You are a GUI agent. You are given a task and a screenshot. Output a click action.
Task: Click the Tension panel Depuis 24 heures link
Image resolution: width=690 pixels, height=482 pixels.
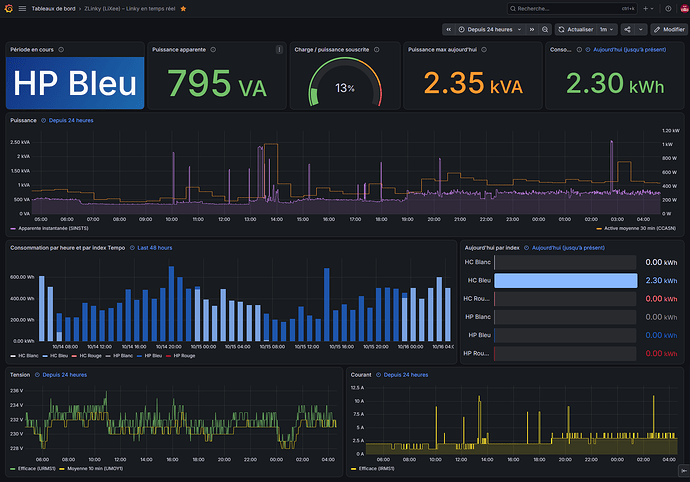[61, 375]
